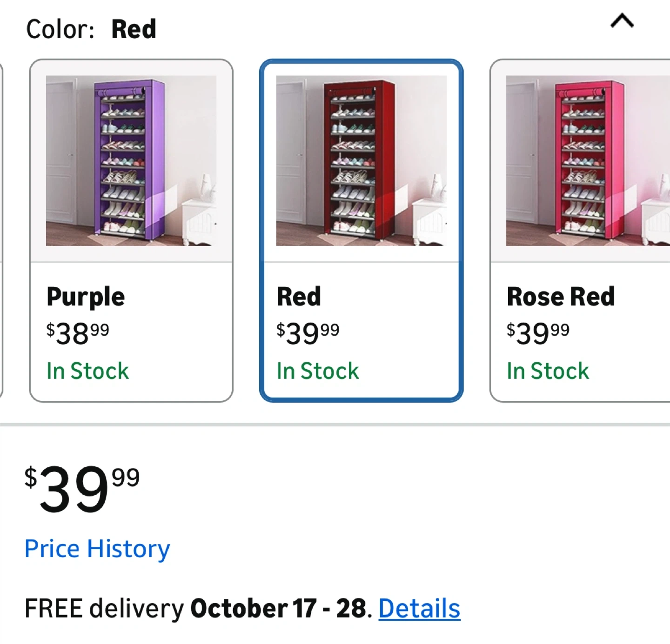670x644 pixels.
Task: Click the $38.99 Purple variant price
Action: pos(78,333)
